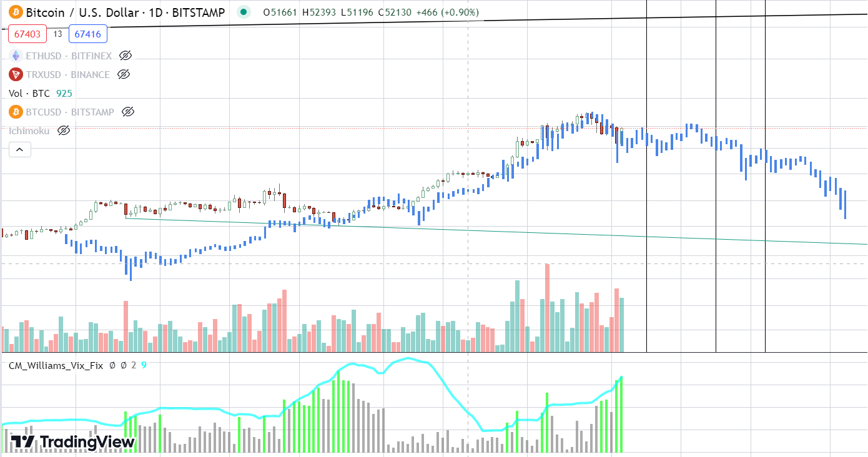Select the Vol · BTC indicator legend
The height and width of the screenshot is (457, 868).
tap(29, 93)
